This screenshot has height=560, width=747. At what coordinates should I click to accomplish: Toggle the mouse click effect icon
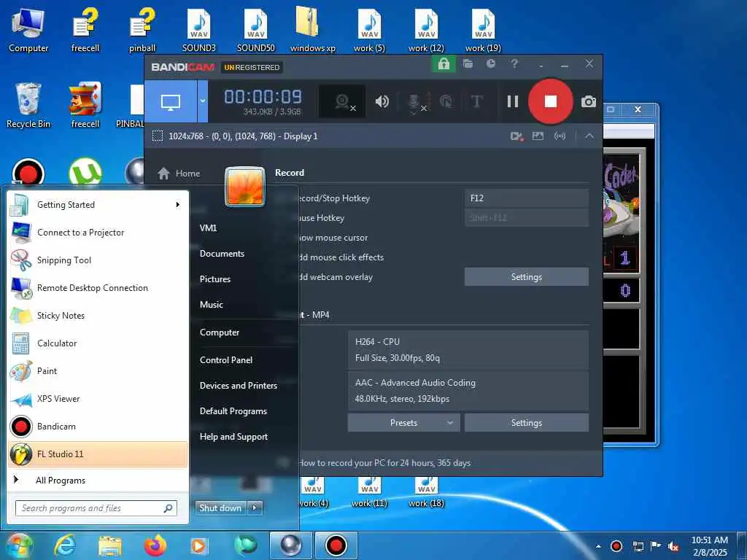(x=446, y=101)
